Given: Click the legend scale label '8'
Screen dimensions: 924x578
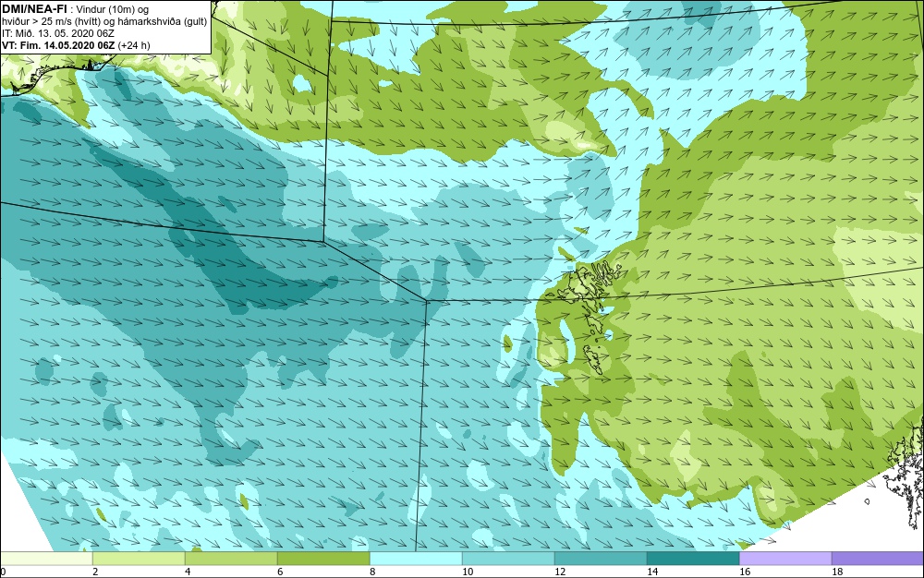Looking at the screenshot, I should point(372,572).
